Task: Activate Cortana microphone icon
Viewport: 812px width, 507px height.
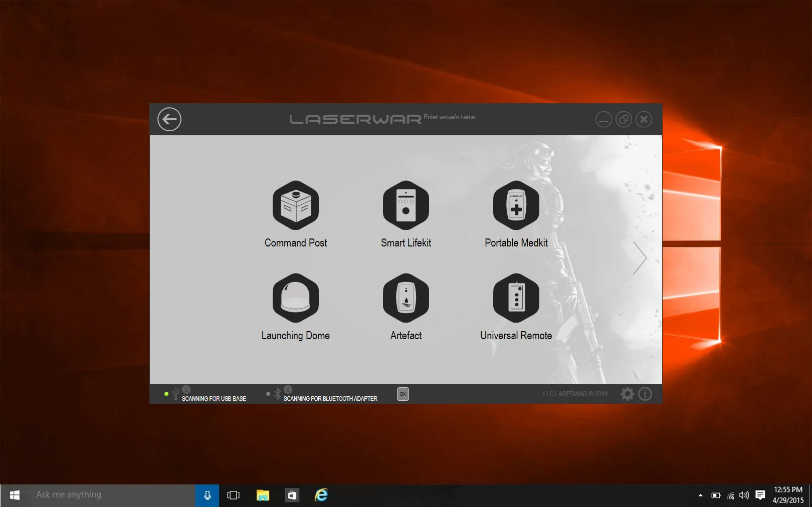Action: (208, 495)
